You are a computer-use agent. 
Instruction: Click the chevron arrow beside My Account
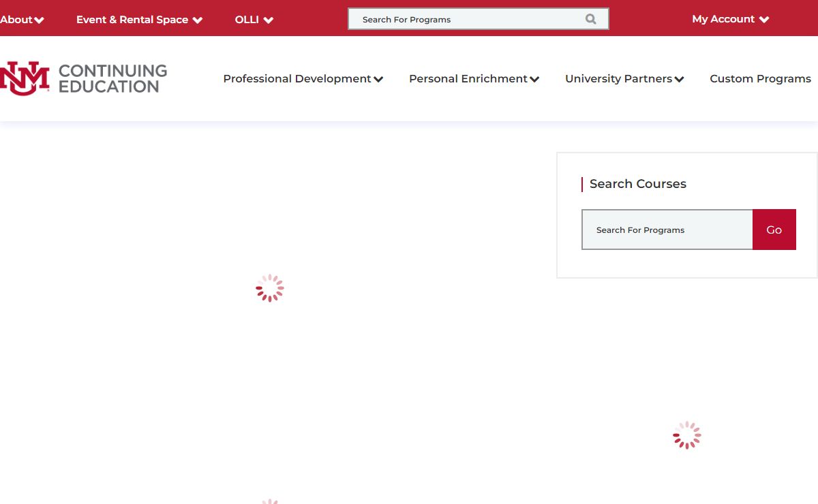(764, 20)
